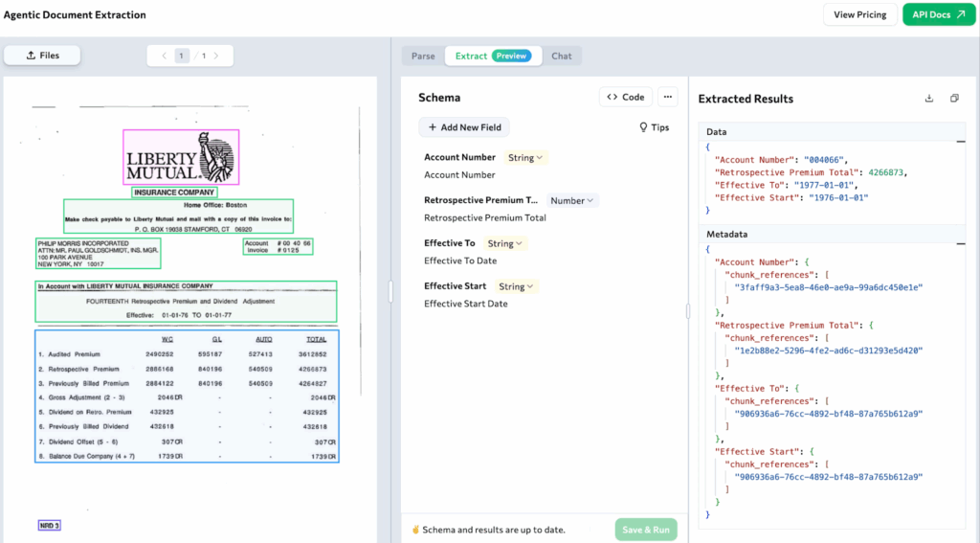Select the Fourteenth Retrospective Premium chunk
This screenshot has height=543, width=980.
point(186,302)
